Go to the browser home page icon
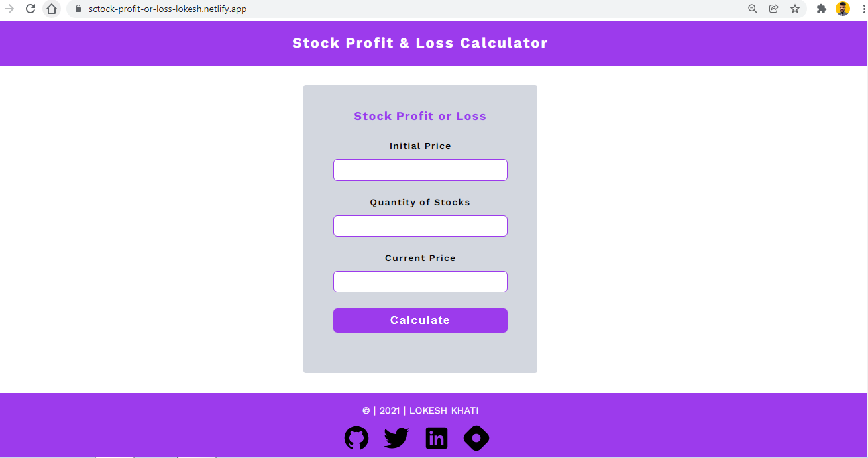This screenshot has width=868, height=458. coord(52,9)
